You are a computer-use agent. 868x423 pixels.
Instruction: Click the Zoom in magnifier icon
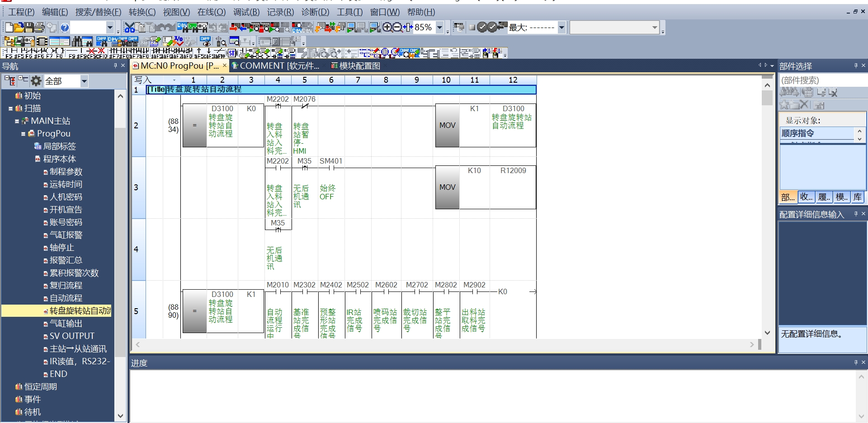pyautogui.click(x=387, y=28)
